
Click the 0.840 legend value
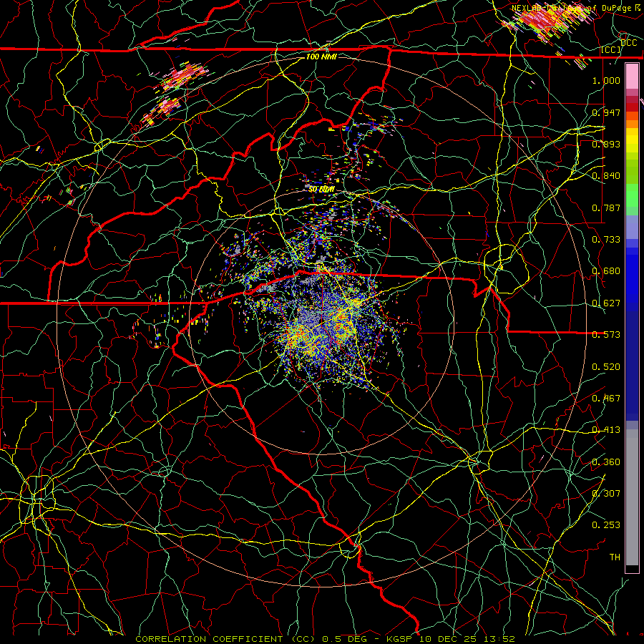606,176
